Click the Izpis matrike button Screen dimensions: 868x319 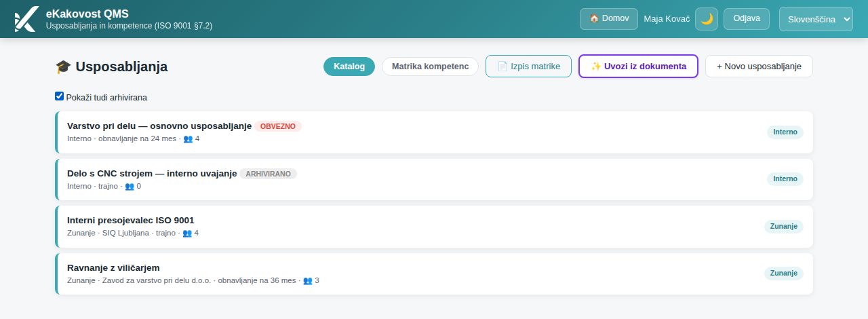tap(528, 67)
